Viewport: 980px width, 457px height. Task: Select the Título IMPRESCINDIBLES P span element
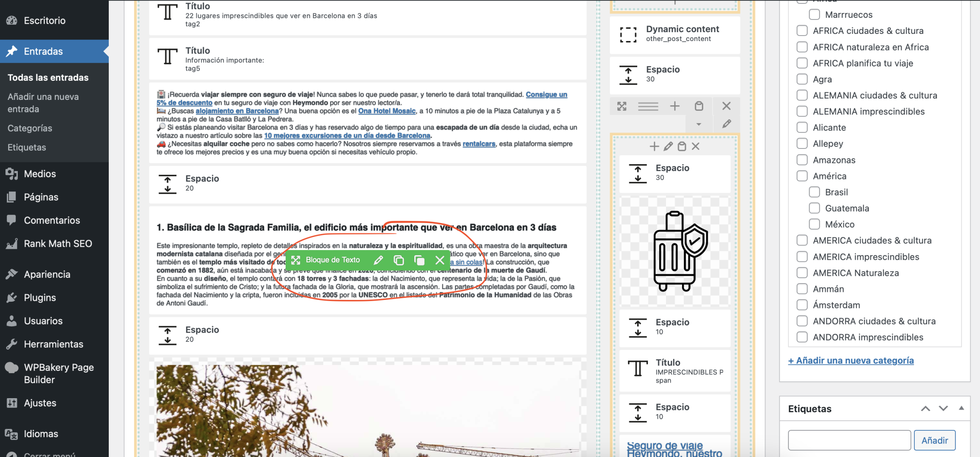[x=675, y=371]
